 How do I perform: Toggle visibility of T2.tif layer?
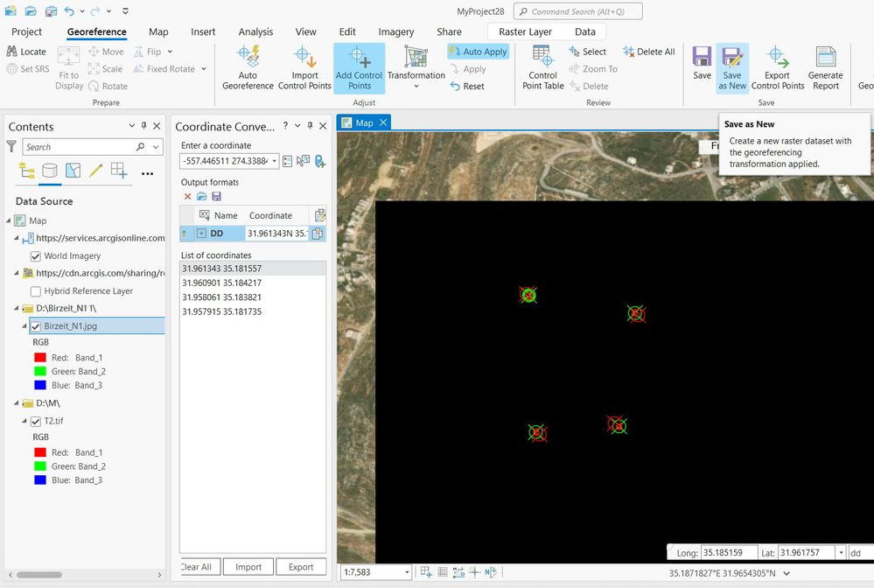tap(36, 422)
